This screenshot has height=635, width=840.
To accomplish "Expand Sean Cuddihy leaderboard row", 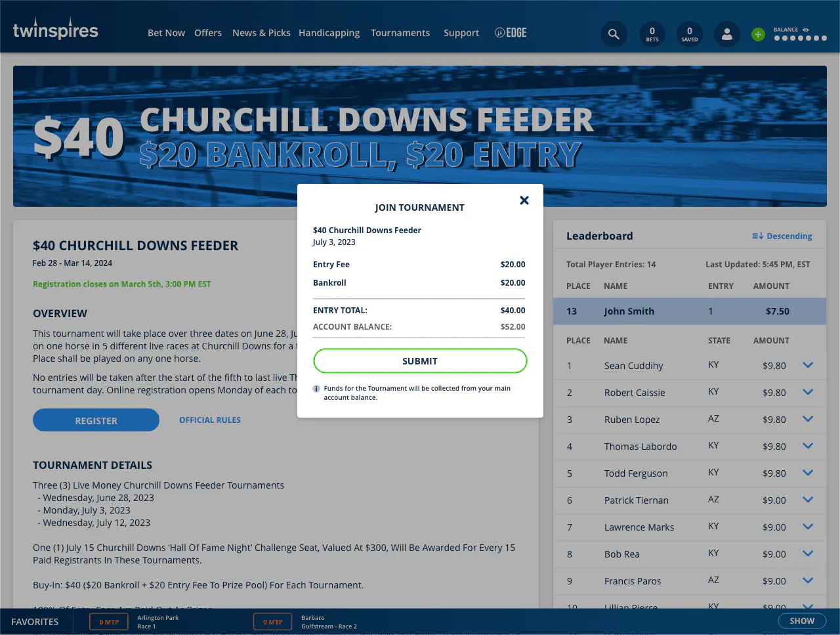I will [808, 365].
